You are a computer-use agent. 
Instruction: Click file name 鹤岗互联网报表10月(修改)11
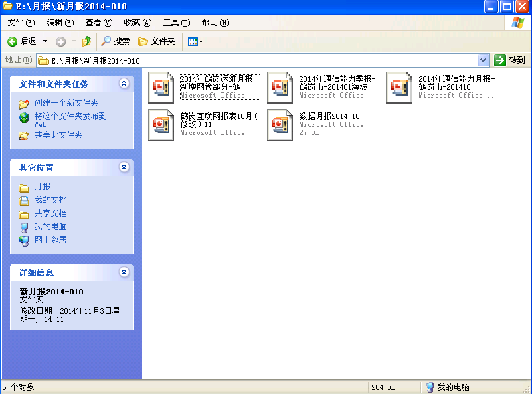[x=219, y=120]
